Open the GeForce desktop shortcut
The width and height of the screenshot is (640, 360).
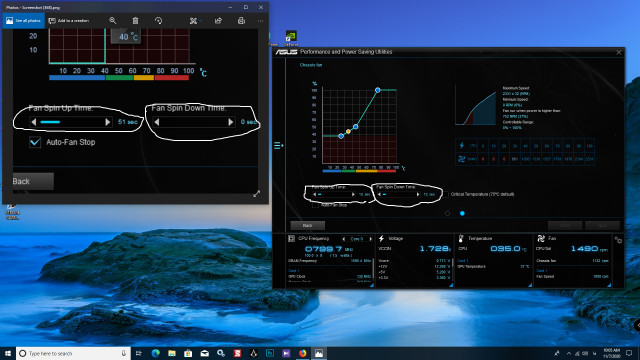coord(291,38)
